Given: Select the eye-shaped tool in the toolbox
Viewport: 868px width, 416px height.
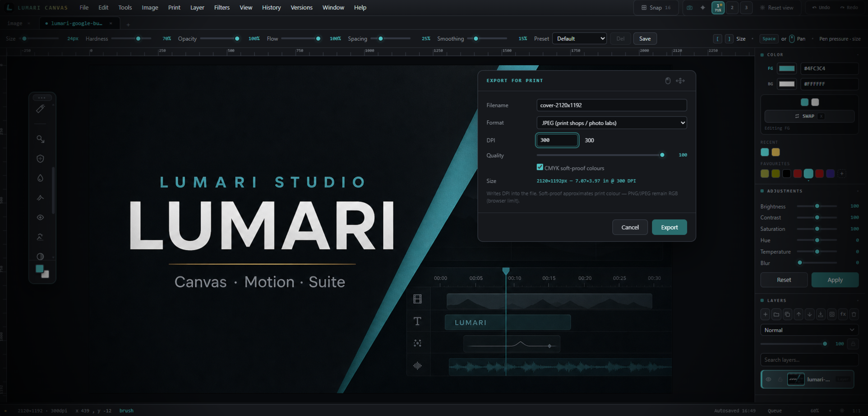Looking at the screenshot, I should [41, 217].
